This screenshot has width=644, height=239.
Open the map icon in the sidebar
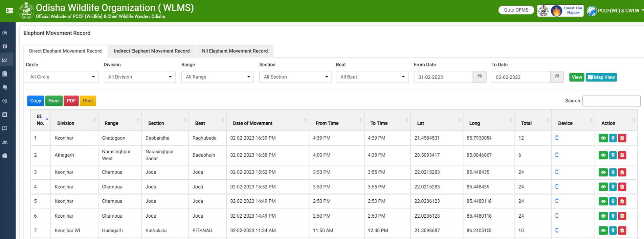5,46
